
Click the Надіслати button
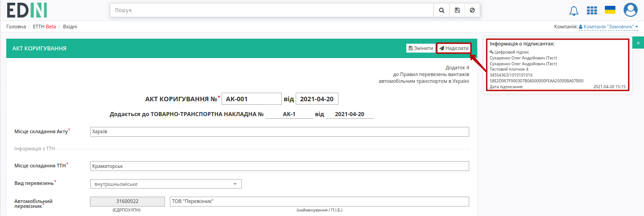point(454,48)
